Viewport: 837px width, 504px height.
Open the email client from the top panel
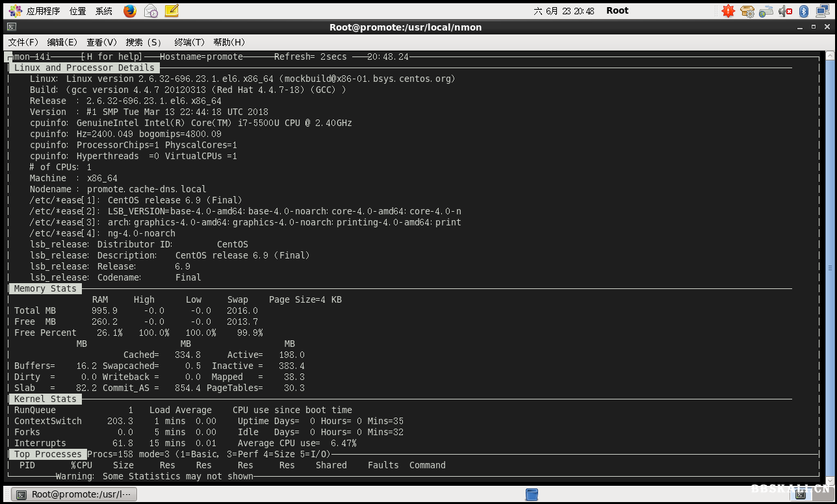pos(151,11)
